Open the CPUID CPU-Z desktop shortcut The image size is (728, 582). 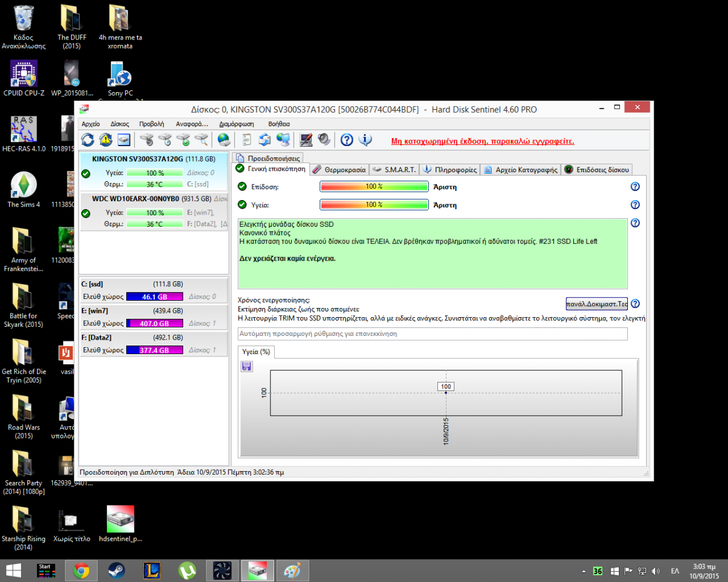click(24, 78)
